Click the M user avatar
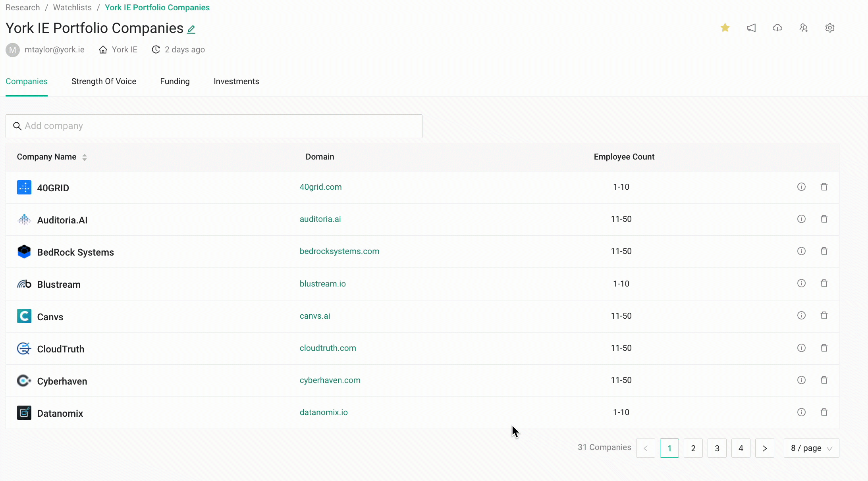 pyautogui.click(x=13, y=50)
